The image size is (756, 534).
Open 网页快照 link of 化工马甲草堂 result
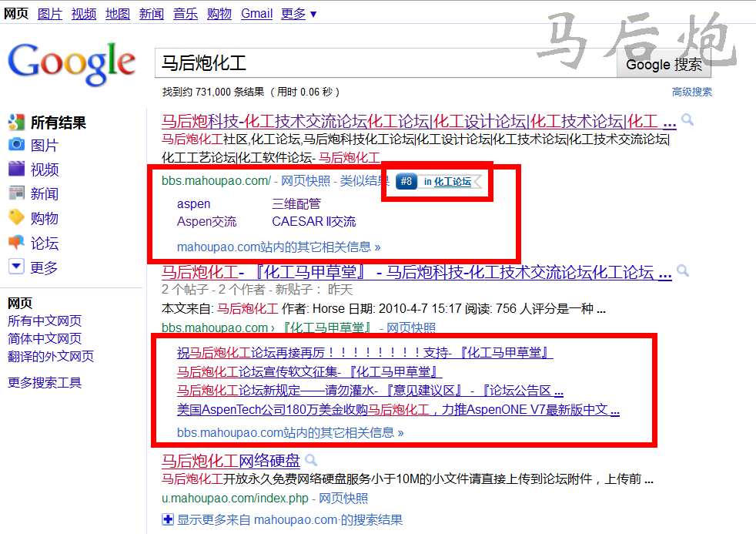tap(411, 328)
